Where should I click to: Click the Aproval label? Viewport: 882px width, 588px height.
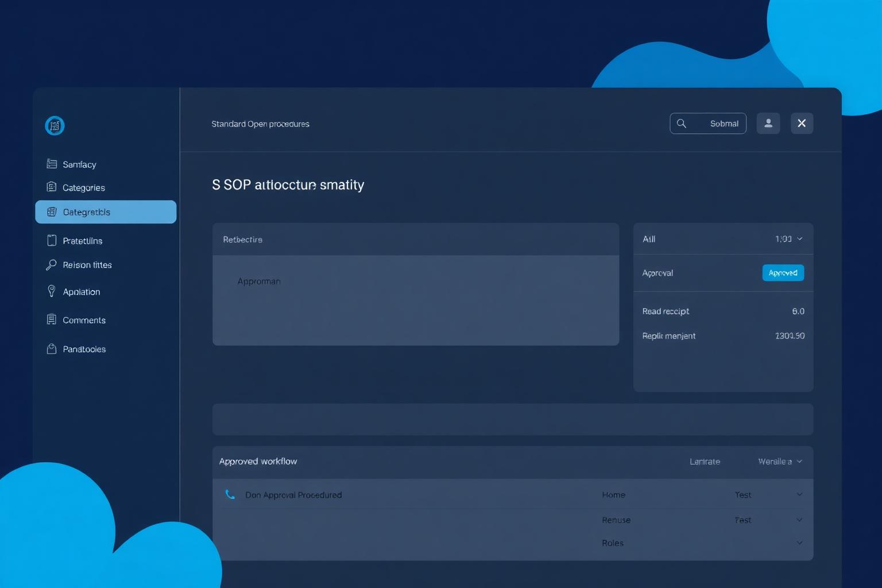(x=657, y=273)
